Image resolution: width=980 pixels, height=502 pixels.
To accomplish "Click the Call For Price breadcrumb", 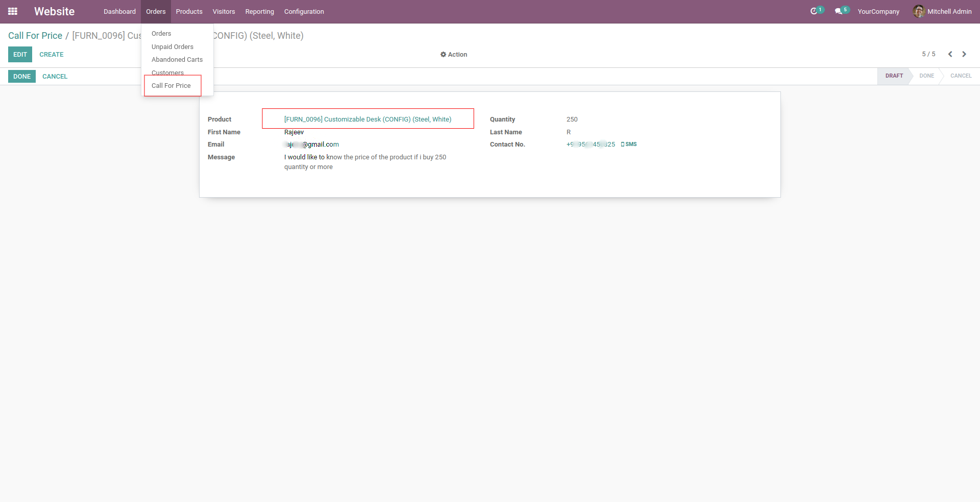I will point(35,36).
